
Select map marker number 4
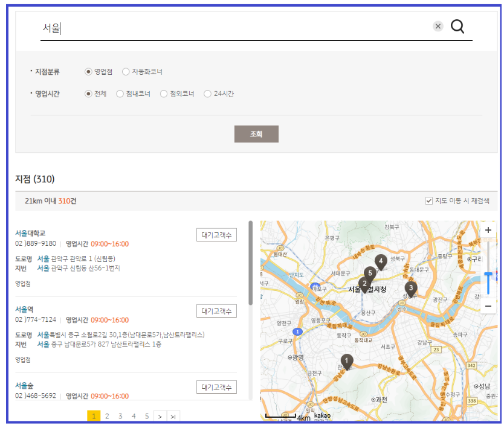click(381, 262)
